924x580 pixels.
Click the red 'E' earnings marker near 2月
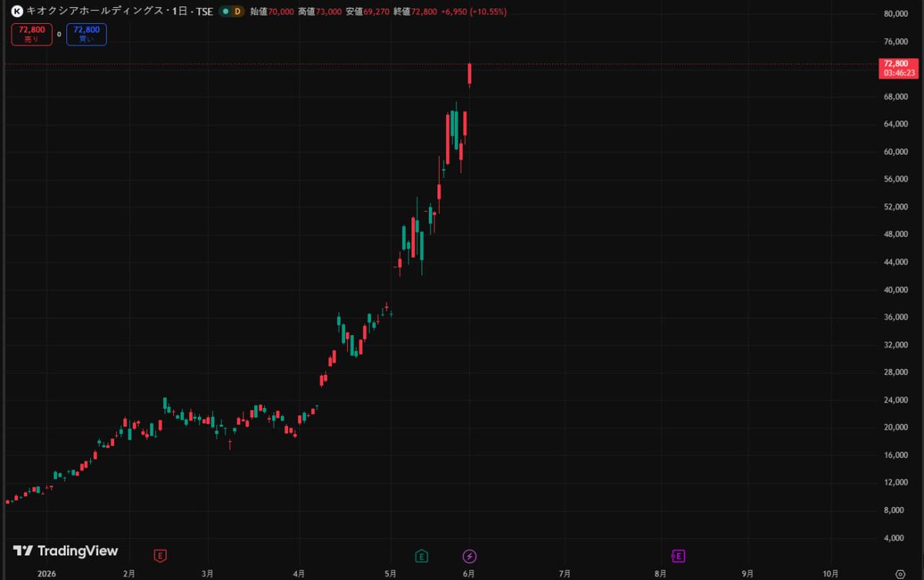tap(160, 555)
